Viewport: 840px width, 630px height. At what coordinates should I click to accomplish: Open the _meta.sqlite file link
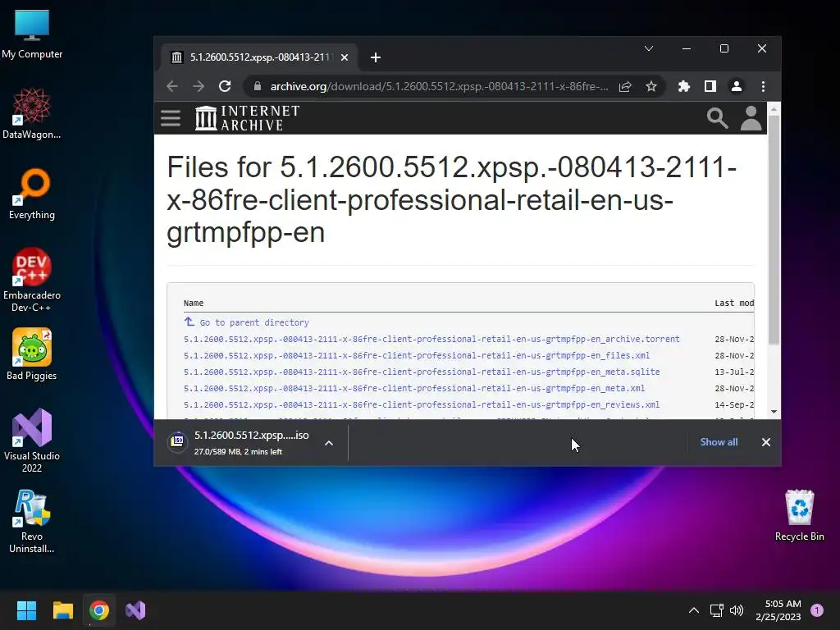422,372
